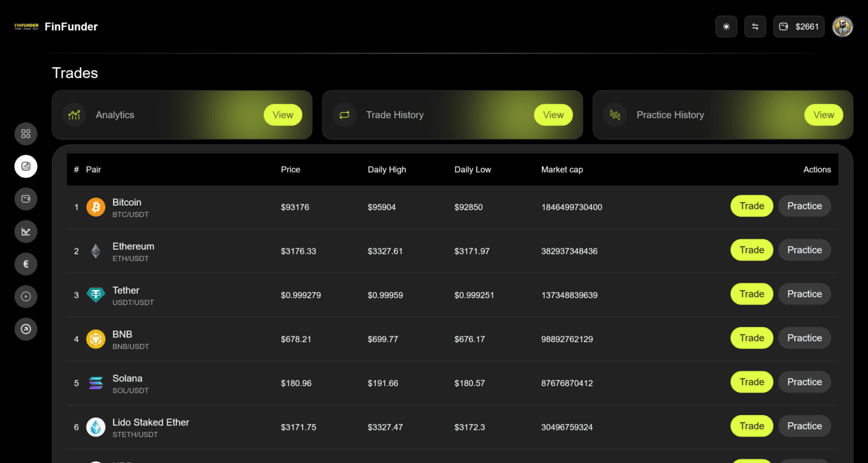Image resolution: width=868 pixels, height=463 pixels.
Task: Click the Trades page heading
Action: tap(75, 73)
